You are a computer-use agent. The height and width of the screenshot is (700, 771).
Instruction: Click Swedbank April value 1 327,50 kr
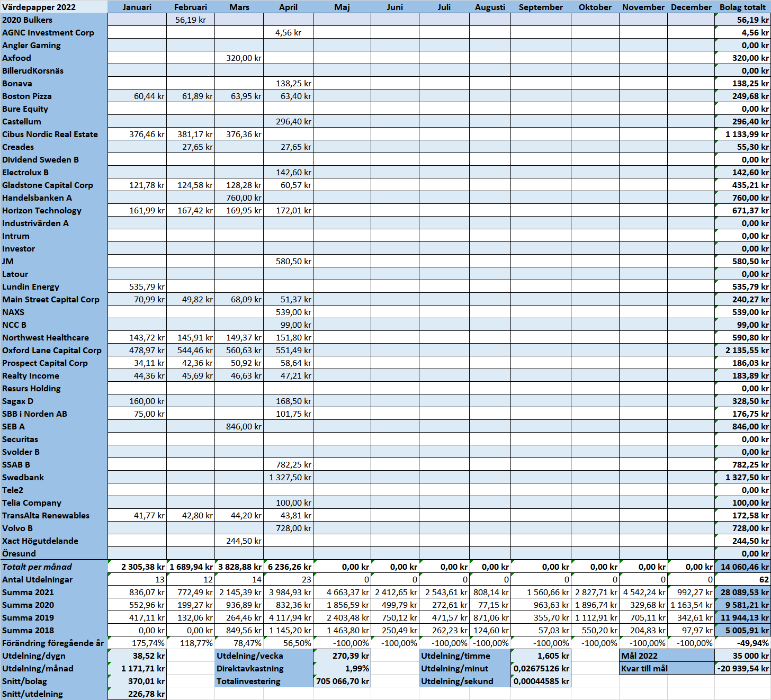pos(288,477)
